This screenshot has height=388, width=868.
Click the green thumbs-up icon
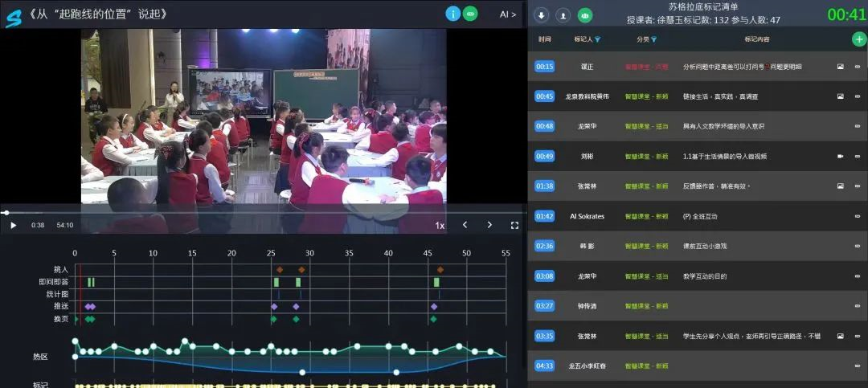[x=585, y=14]
